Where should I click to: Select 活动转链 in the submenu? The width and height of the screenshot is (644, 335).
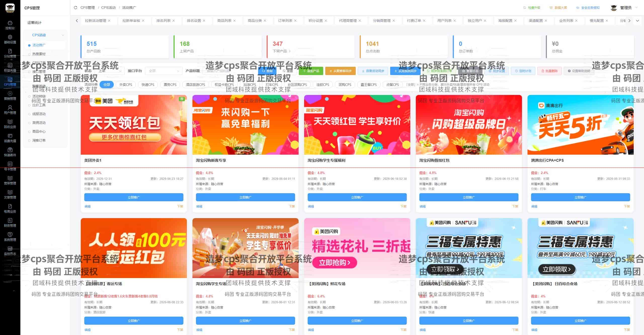point(39,96)
